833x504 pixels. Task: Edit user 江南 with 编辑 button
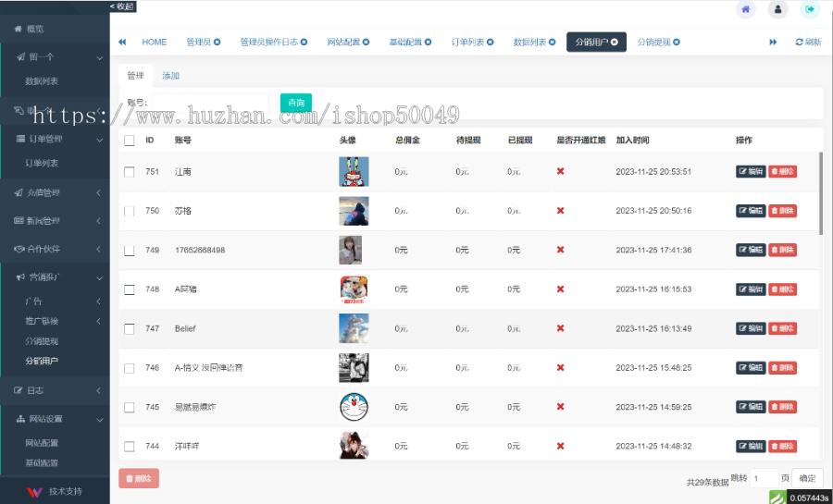[751, 171]
